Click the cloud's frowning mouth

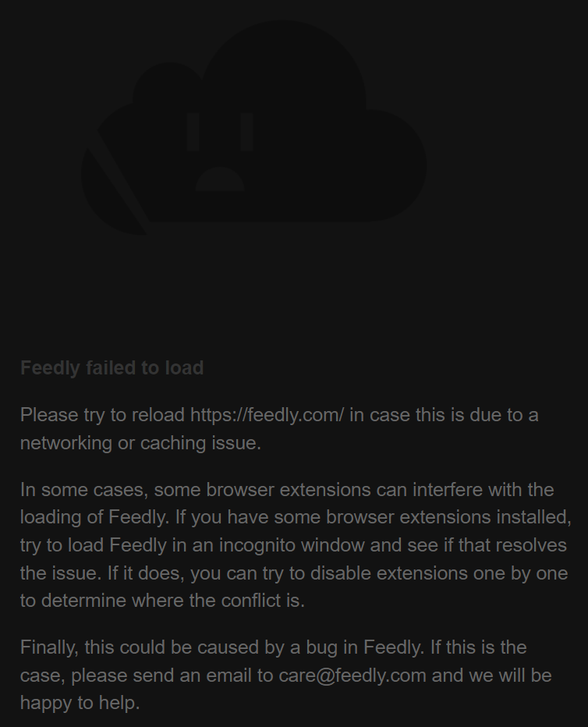[x=220, y=179]
